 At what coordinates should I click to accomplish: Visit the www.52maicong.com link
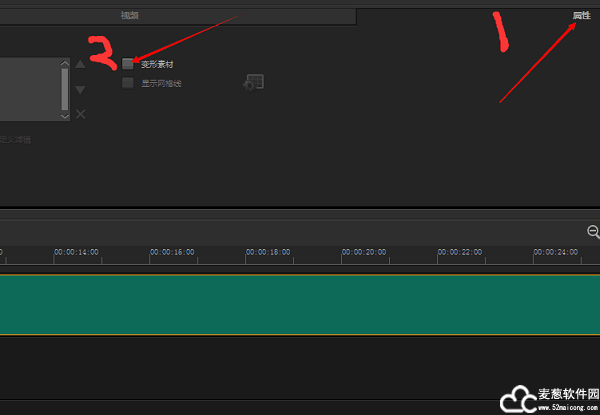pos(569,407)
